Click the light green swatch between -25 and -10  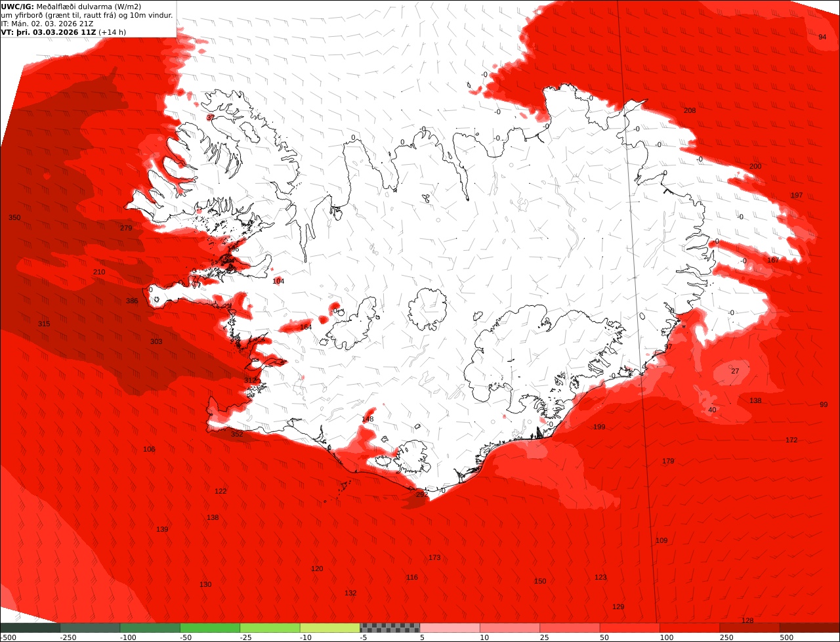pos(270,628)
